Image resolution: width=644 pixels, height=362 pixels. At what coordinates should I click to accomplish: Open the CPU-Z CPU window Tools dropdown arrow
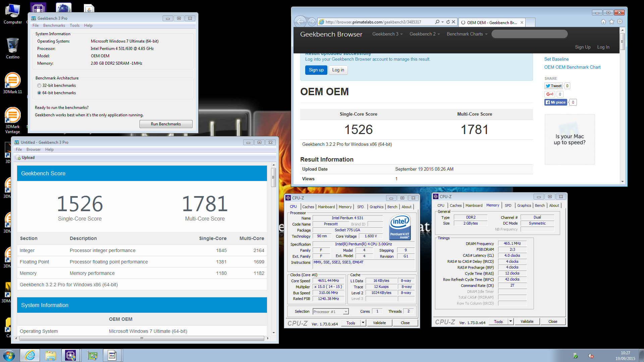point(363,323)
